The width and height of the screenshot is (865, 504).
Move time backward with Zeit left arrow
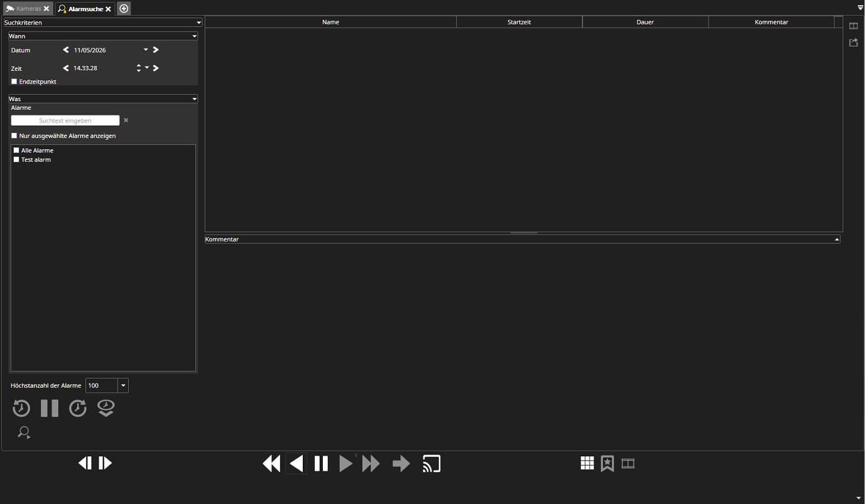pyautogui.click(x=66, y=68)
